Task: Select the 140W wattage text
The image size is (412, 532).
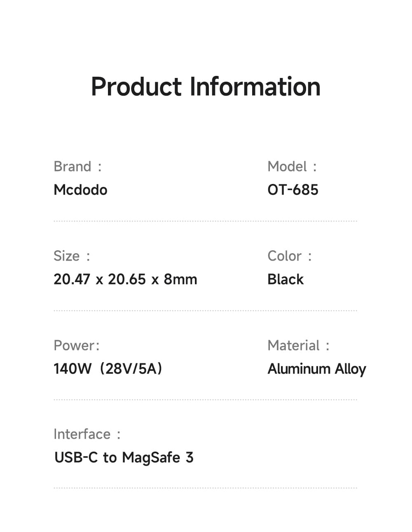Action: pyautogui.click(x=73, y=368)
